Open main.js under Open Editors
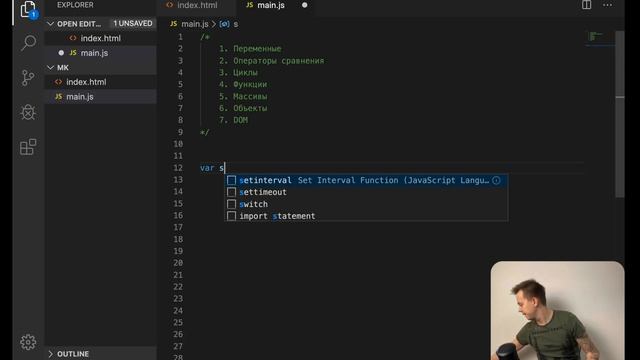640x360 pixels. click(x=100, y=53)
